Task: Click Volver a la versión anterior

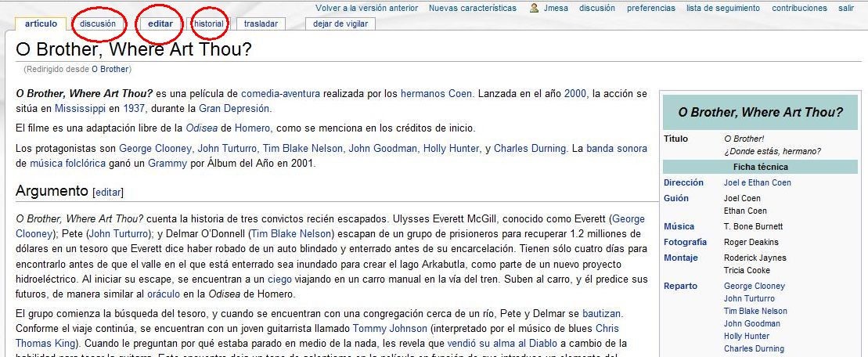Action: 366,9
